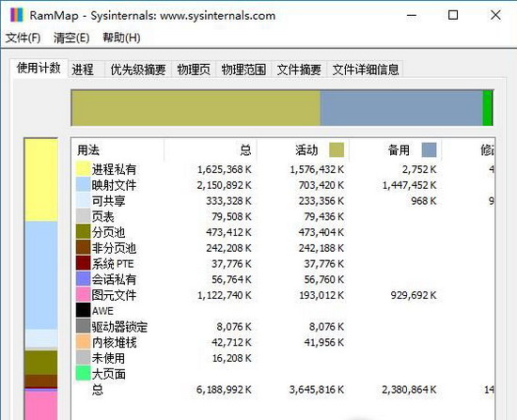Click the 活动 header olive swatch
Screen dimensions: 517x420
337,150
